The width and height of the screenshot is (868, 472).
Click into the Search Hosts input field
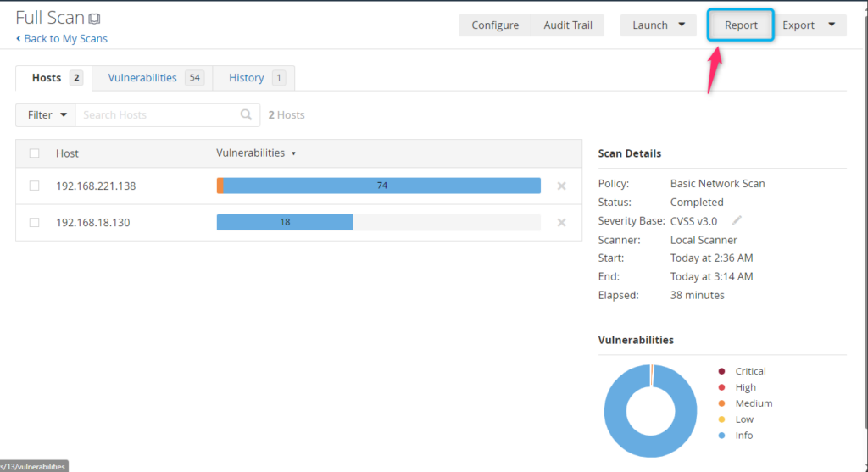[157, 115]
